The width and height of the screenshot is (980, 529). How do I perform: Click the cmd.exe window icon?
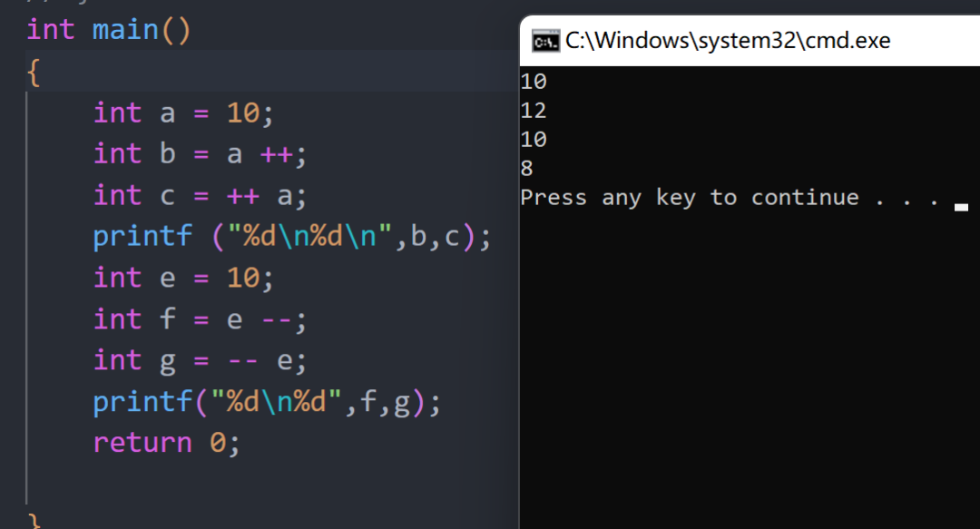tap(545, 41)
